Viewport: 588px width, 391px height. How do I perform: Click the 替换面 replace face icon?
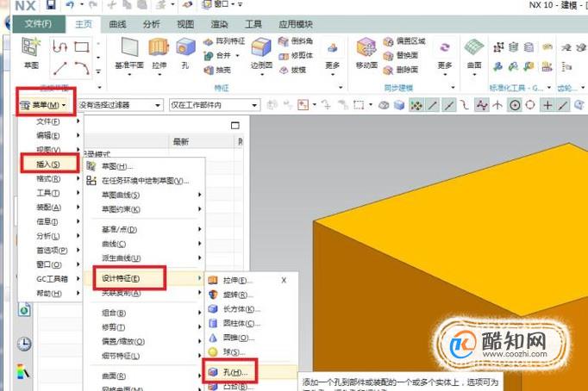click(x=388, y=55)
